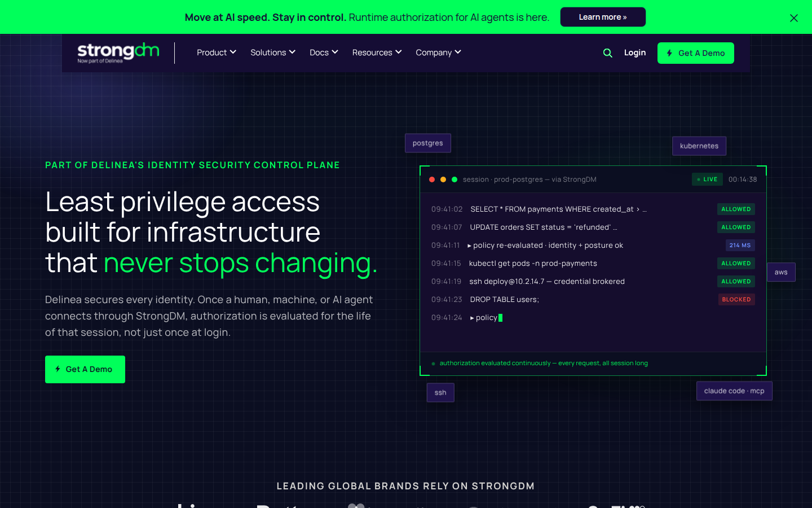
Task: Click ALLOWED badge on UPDATE orders row
Action: coord(736,227)
